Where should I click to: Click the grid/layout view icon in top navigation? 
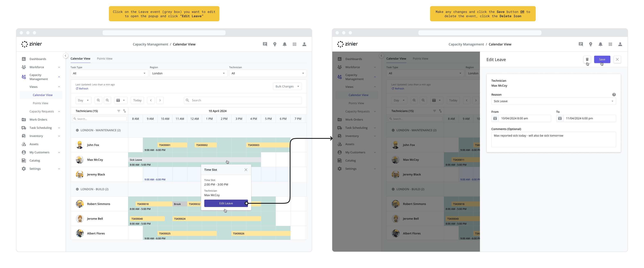click(x=295, y=44)
